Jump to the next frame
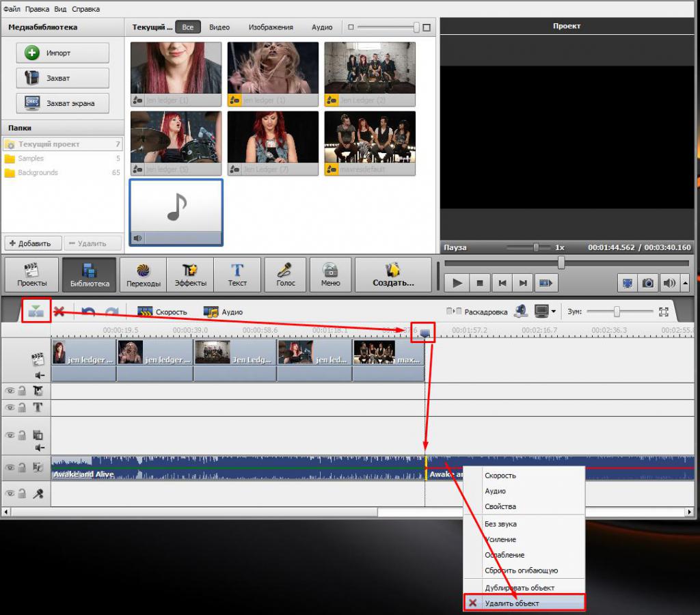The height and width of the screenshot is (615, 700). tap(523, 283)
